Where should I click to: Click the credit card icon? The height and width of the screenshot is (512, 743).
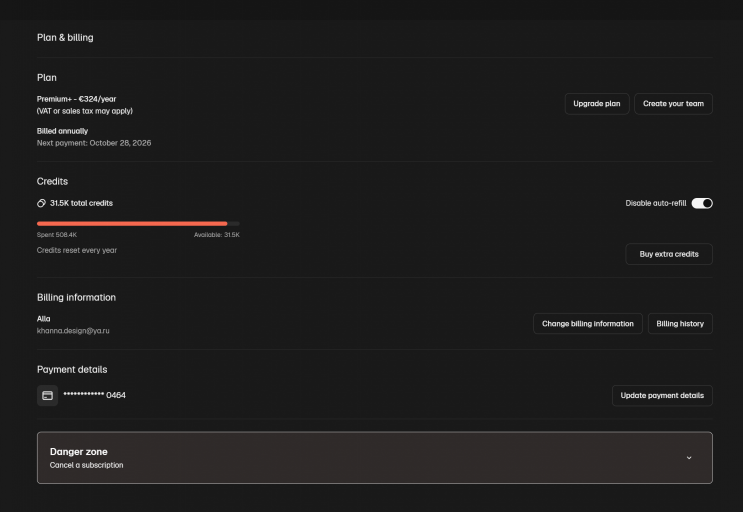point(47,395)
